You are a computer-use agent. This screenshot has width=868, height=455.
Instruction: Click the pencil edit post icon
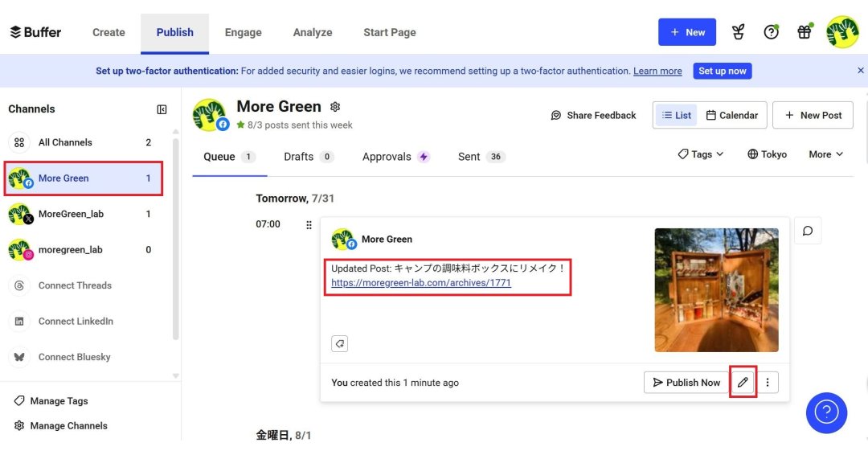point(743,382)
